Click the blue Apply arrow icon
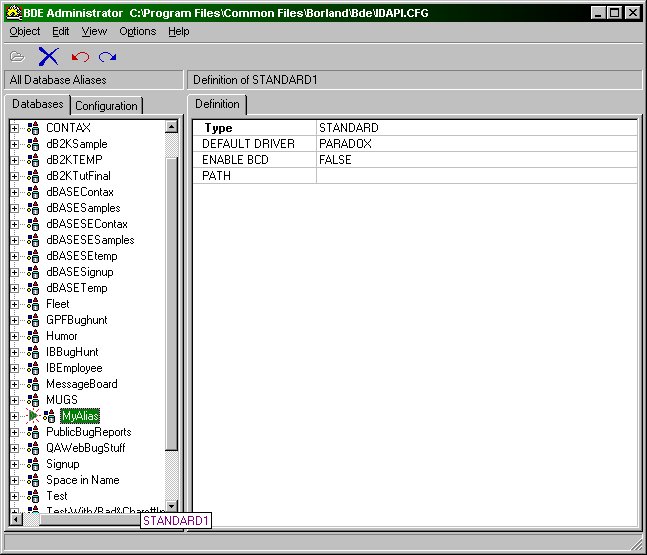647x555 pixels. 107,56
